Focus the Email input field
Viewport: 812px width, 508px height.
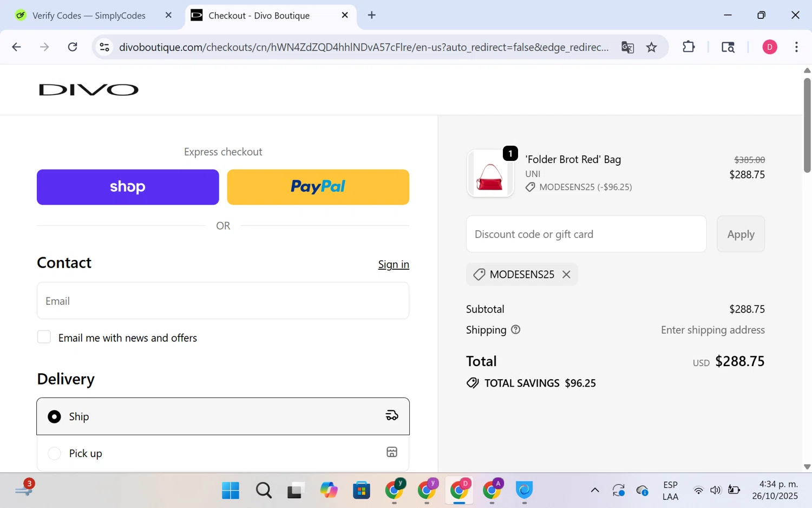223,301
